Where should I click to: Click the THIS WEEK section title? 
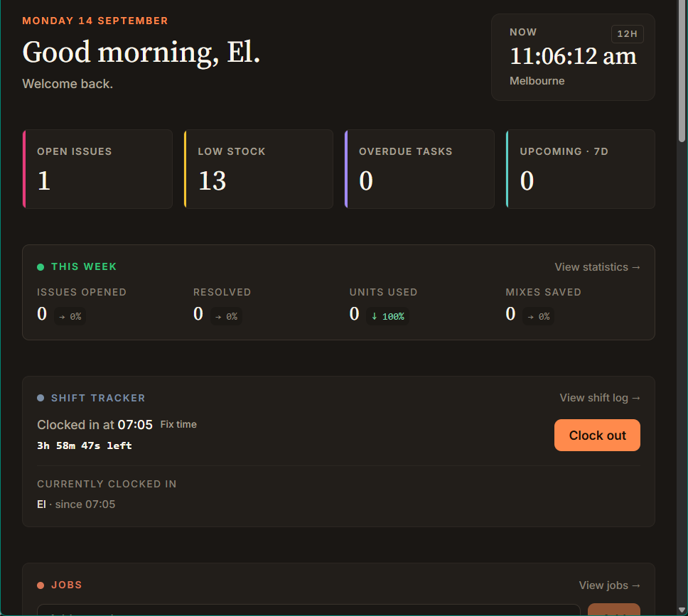(84, 266)
